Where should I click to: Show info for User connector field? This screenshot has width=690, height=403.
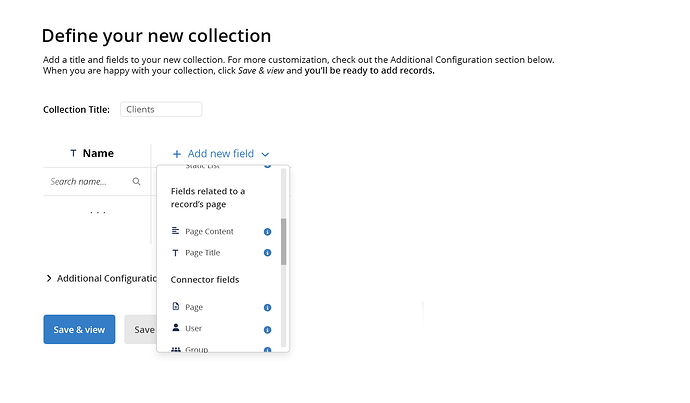267,329
